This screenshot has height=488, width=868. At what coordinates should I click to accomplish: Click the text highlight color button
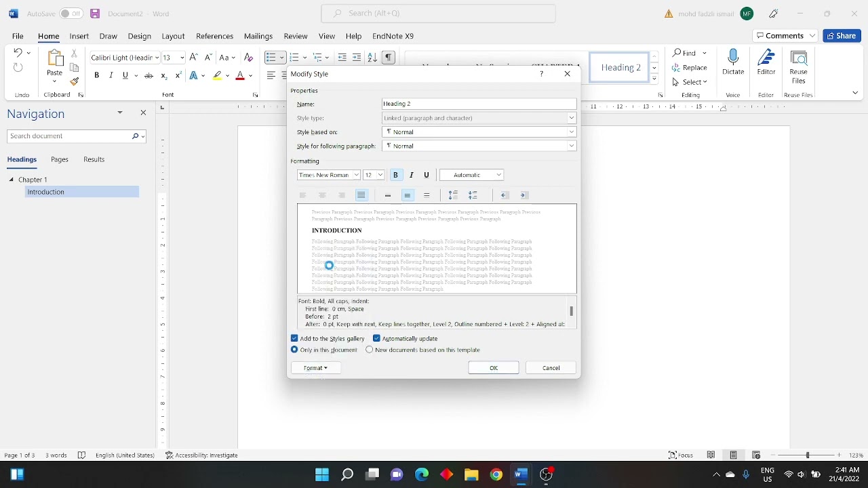[217, 76]
